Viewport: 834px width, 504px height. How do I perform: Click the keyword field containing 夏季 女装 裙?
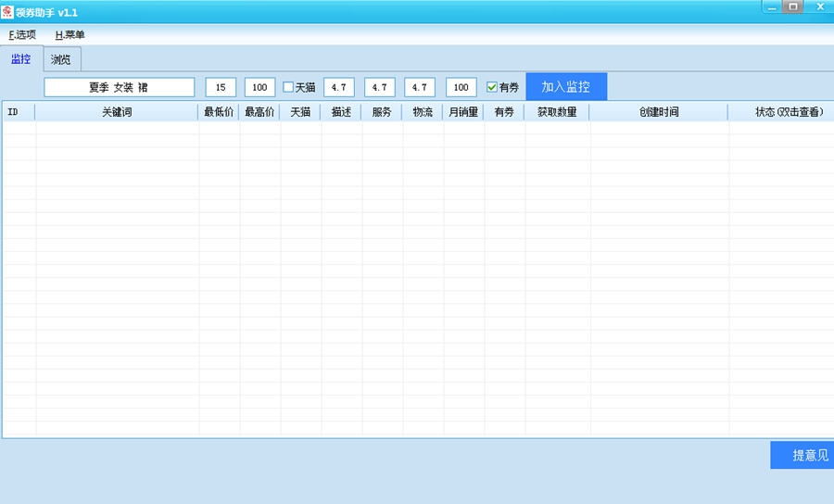pyautogui.click(x=119, y=87)
